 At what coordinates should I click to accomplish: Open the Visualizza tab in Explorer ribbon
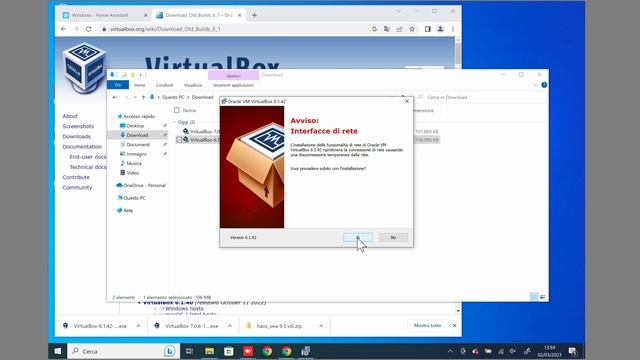pyautogui.click(x=193, y=85)
